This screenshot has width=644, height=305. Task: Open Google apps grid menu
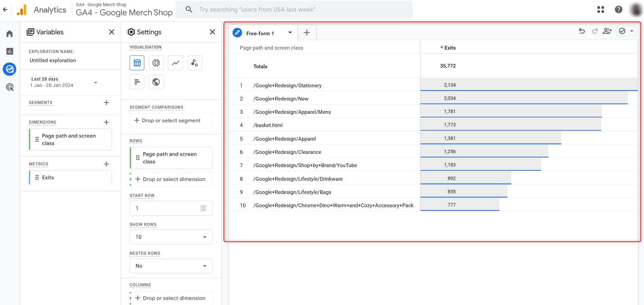pos(601,10)
